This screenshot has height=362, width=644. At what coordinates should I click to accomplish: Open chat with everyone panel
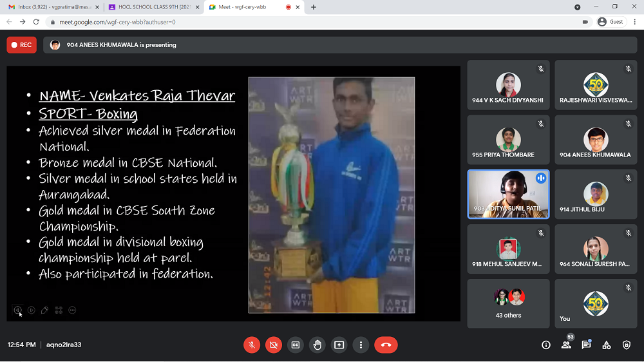click(586, 345)
